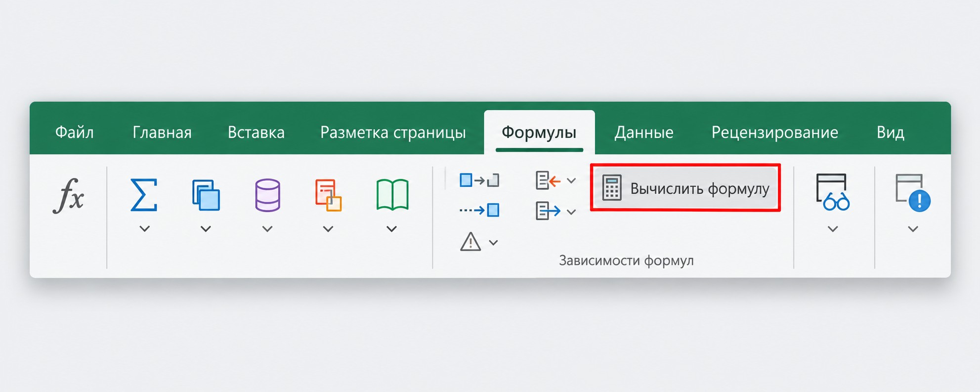Image resolution: width=980 pixels, height=392 pixels.
Task: Open the Recently Used functions icon
Action: (206, 195)
